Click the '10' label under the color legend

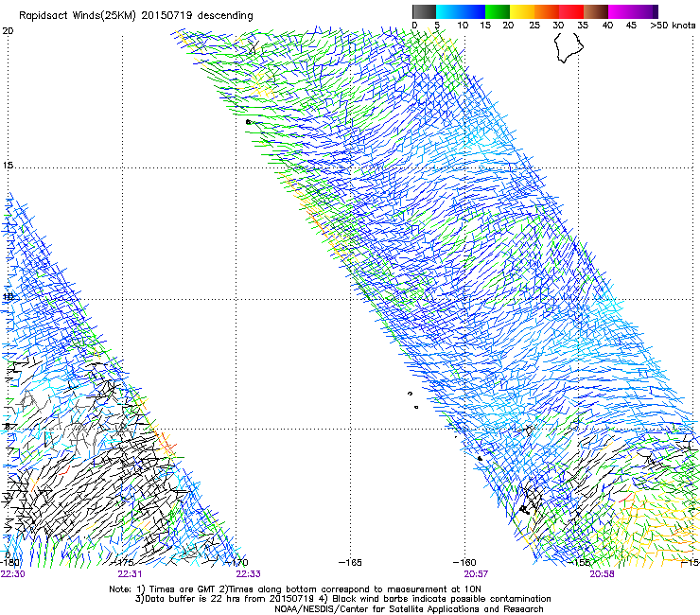pyautogui.click(x=463, y=26)
